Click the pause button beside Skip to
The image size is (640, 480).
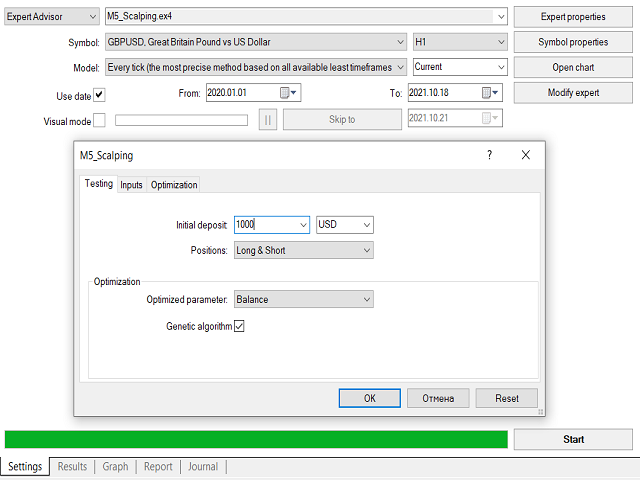click(268, 119)
